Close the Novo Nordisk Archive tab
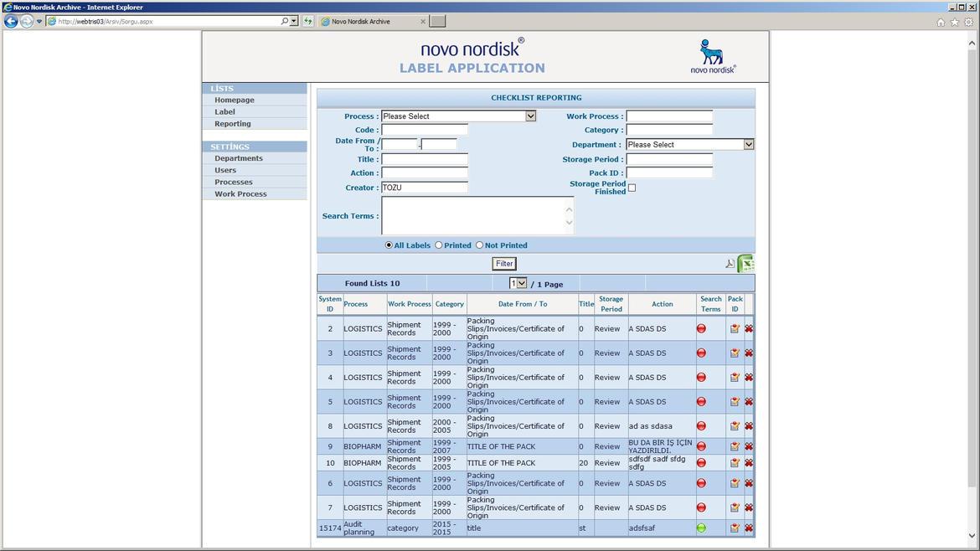The image size is (980, 551). pyautogui.click(x=423, y=21)
